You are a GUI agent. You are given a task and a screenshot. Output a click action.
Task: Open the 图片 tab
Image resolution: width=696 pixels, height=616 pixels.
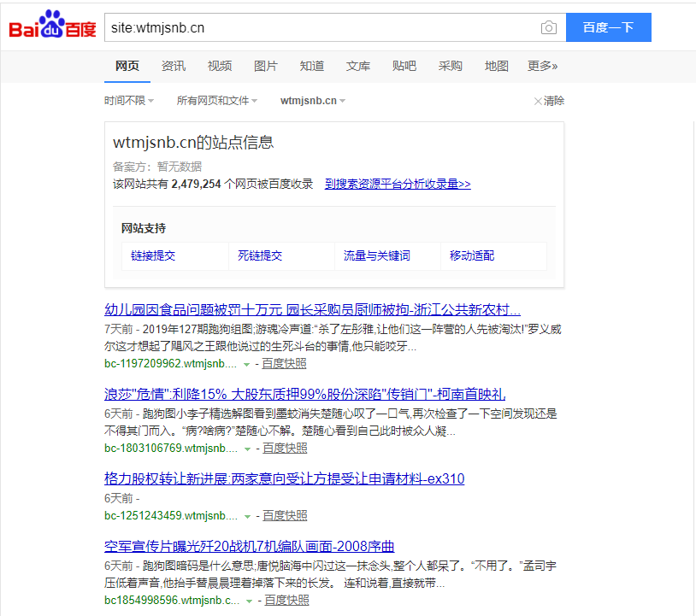click(266, 66)
